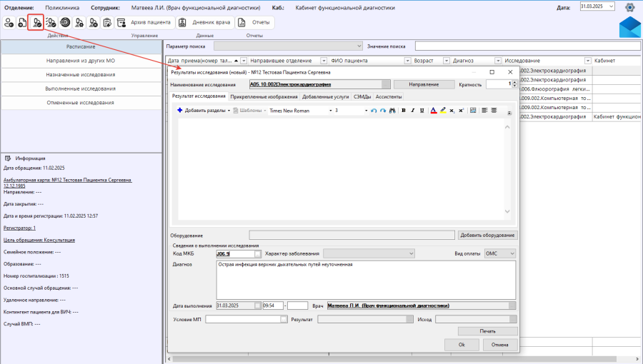Image resolution: width=643 pixels, height=364 pixels.
Task: Open the Результат dropdown
Action: pyautogui.click(x=409, y=319)
